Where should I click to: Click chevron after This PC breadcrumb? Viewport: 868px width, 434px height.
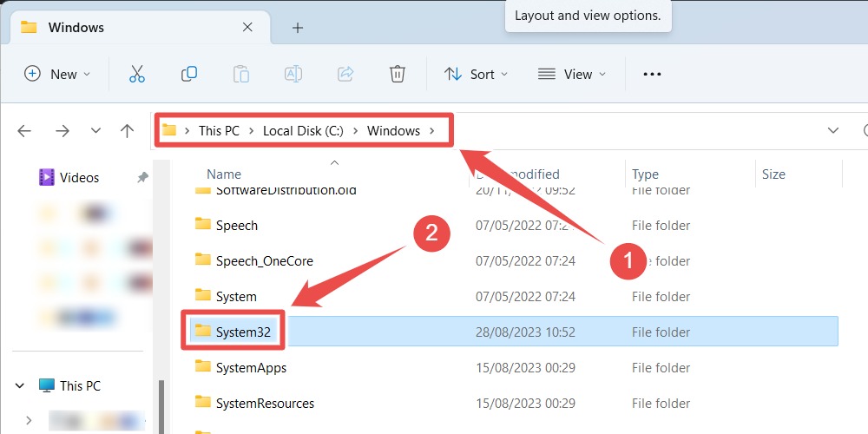tap(252, 131)
